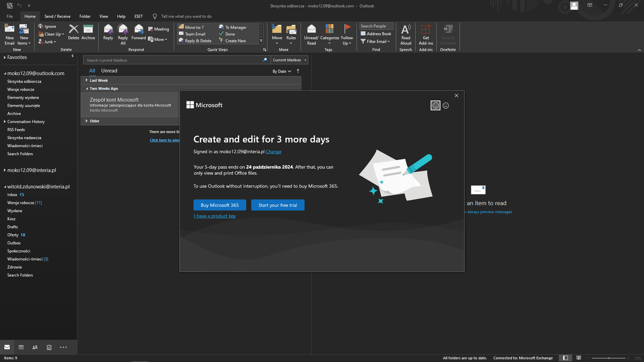Open the ESET tab
Image resolution: width=644 pixels, height=362 pixels.
(139, 16)
